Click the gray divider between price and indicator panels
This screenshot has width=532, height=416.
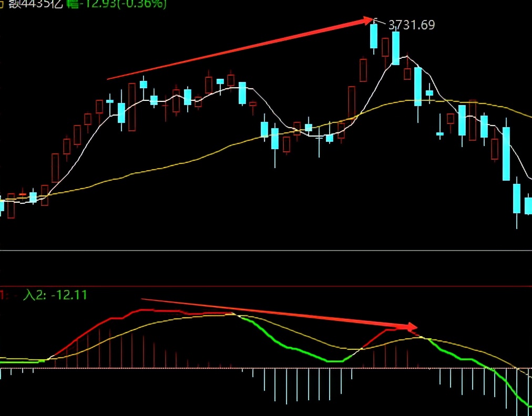[266, 251]
